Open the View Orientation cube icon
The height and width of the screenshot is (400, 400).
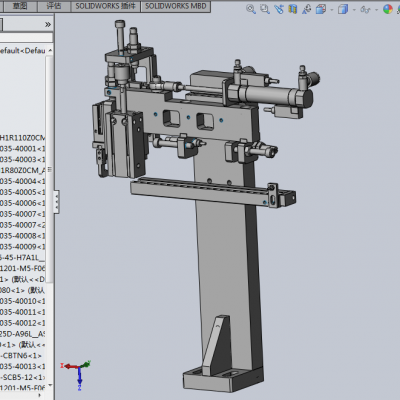pyautogui.click(x=321, y=9)
